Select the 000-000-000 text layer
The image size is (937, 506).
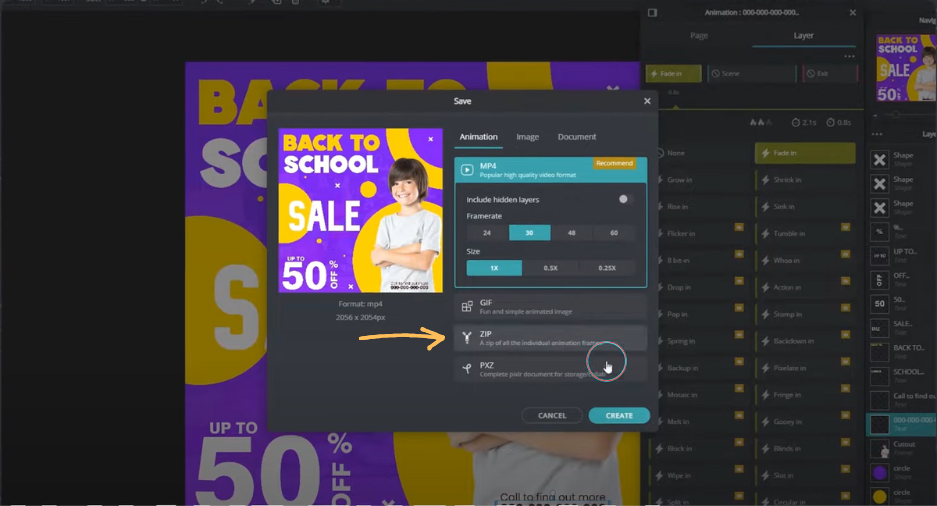[902, 424]
